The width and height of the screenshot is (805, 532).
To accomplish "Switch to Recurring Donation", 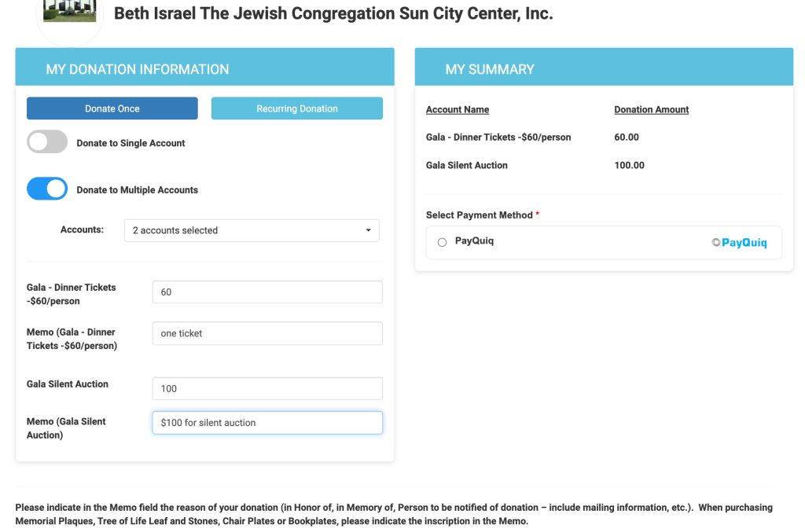I will pos(296,108).
